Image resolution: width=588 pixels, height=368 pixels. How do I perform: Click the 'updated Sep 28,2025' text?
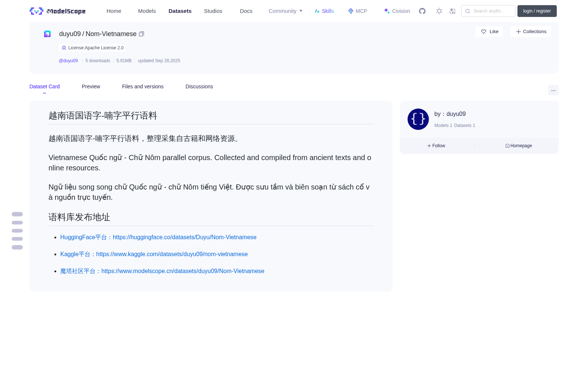pos(159,61)
